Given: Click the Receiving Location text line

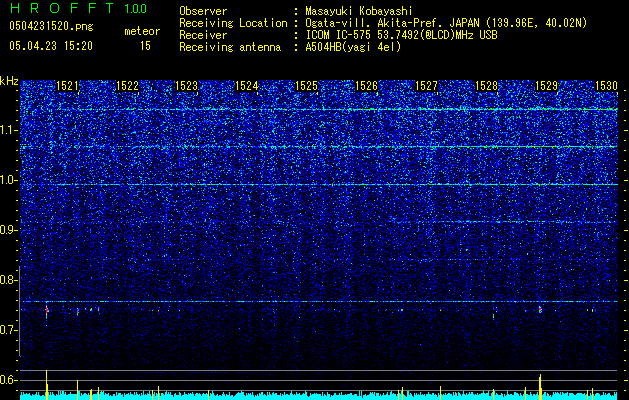Looking at the screenshot, I should coord(383,23).
